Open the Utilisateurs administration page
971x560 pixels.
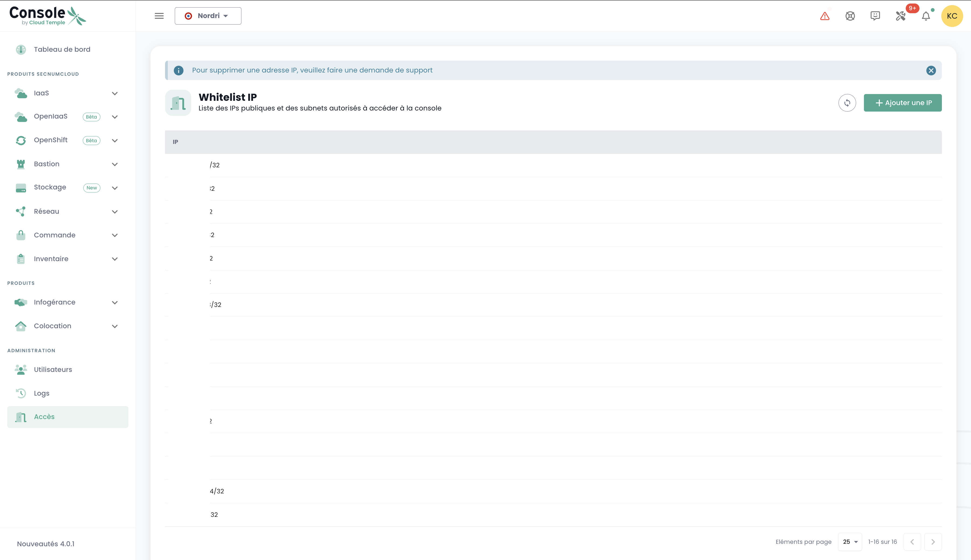pos(53,370)
